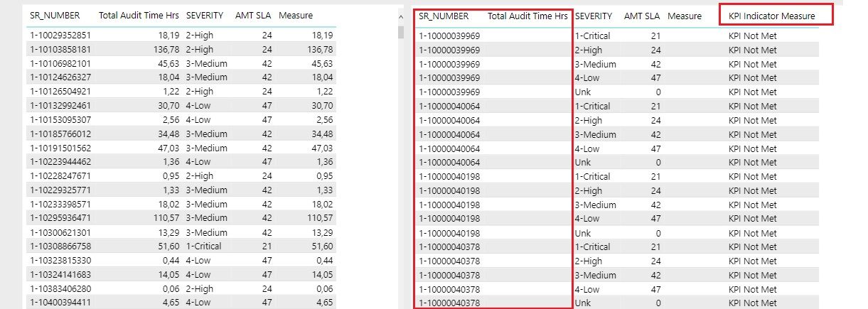Click Measure header in right table
Screen dimensions: 868x309
point(685,16)
